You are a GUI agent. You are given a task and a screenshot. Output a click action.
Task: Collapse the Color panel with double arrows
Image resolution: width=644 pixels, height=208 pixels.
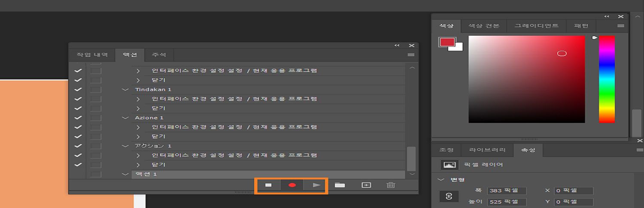click(607, 16)
